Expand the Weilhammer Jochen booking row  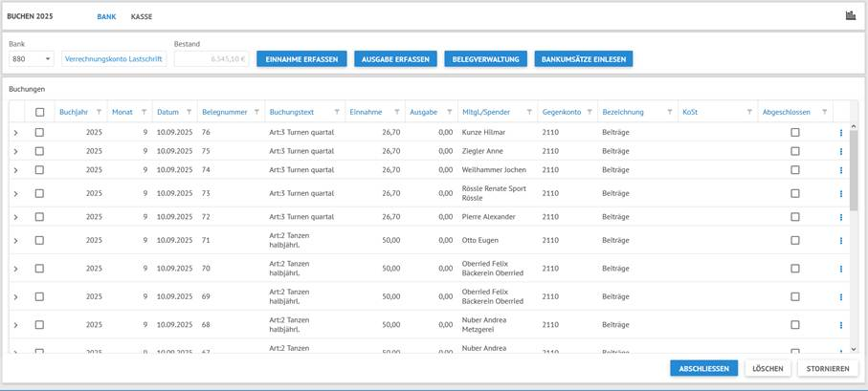click(16, 170)
